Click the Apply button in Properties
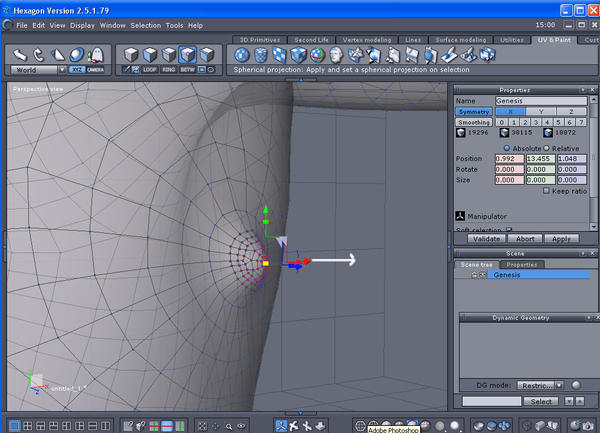 pos(560,238)
